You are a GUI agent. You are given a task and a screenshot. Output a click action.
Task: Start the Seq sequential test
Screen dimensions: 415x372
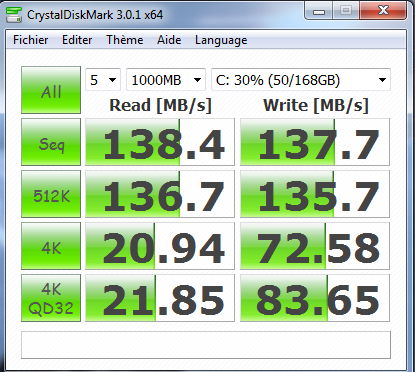coord(51,142)
